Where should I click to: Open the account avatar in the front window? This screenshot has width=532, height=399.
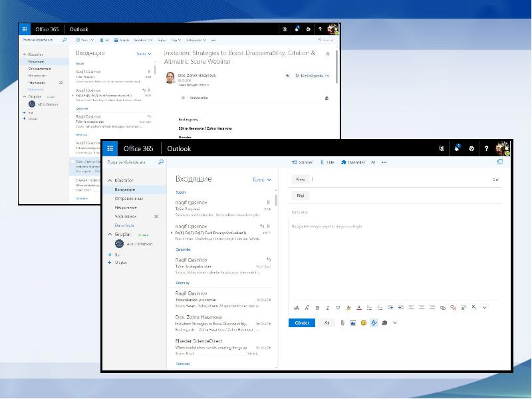click(502, 148)
